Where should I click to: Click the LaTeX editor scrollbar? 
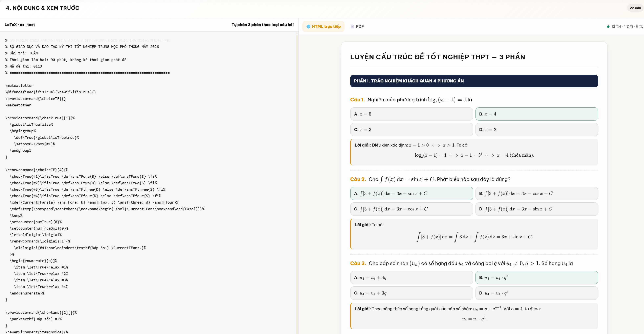(297, 184)
